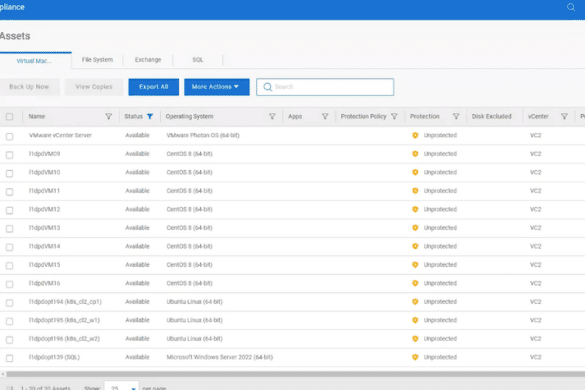
Task: Click the active Status filter icon
Action: point(150,116)
